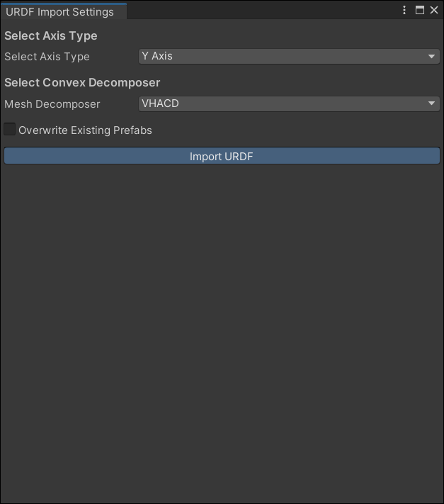Close the URDF Import Settings window
The width and height of the screenshot is (444, 504).
tap(433, 10)
